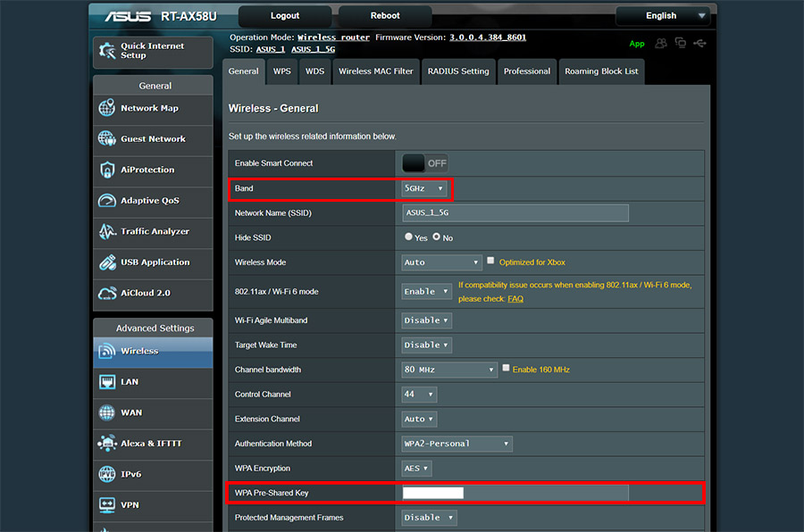The image size is (804, 532).
Task: Open USB Application via its icon
Action: click(107, 262)
